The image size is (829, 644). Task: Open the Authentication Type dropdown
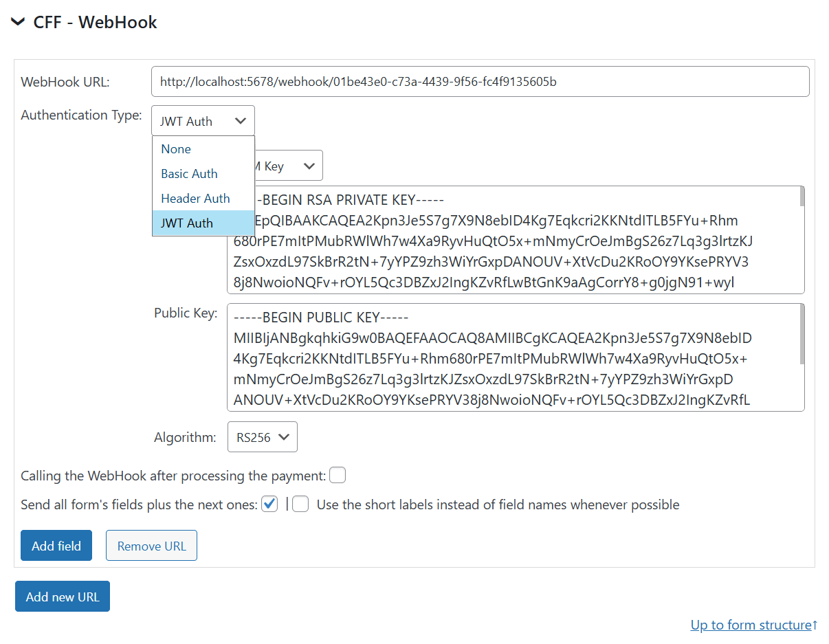point(203,121)
